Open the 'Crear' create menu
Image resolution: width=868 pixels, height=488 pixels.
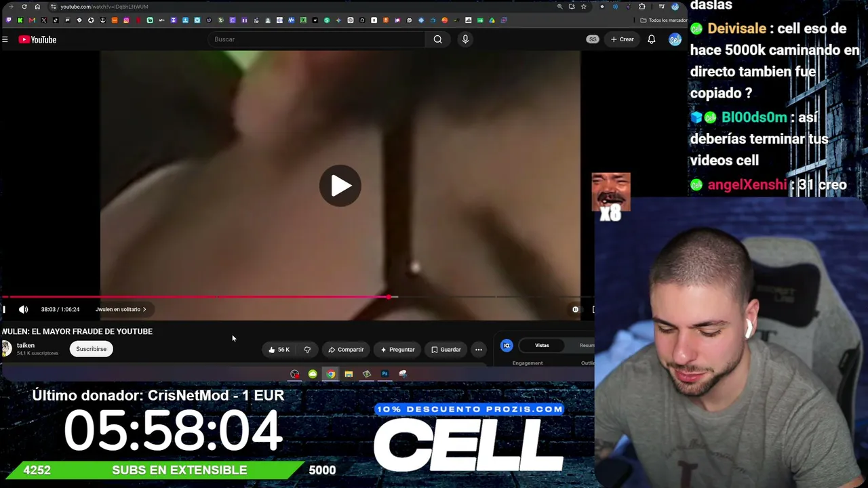(x=623, y=39)
